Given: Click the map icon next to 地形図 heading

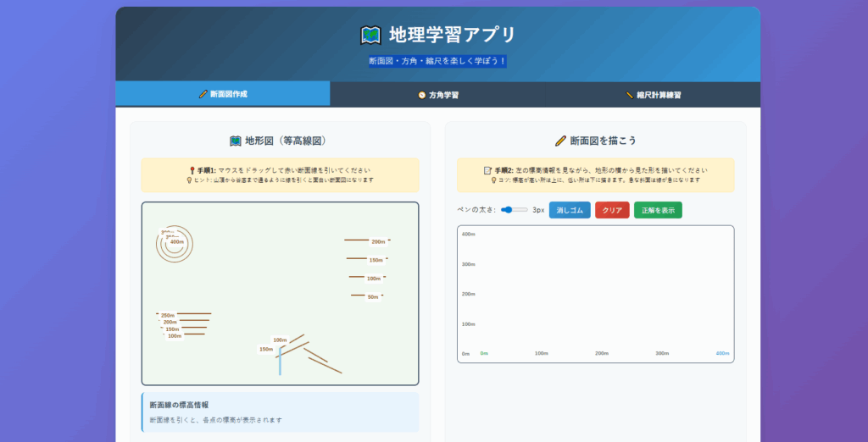Looking at the screenshot, I should point(236,141).
